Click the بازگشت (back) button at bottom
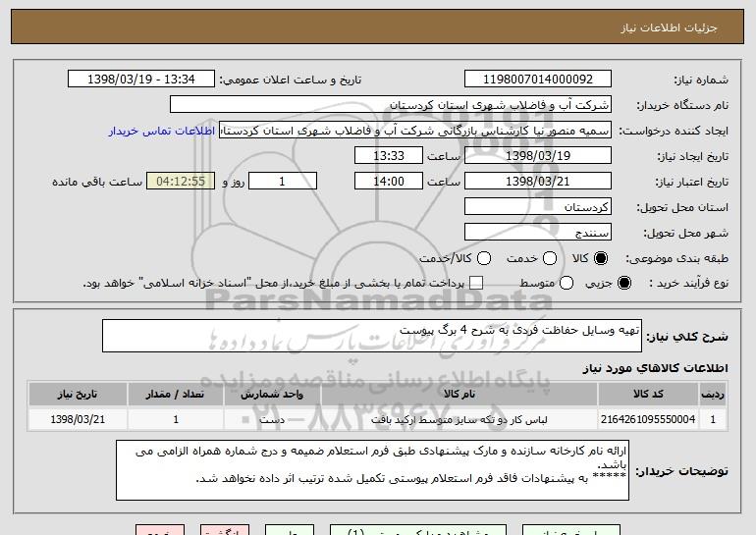The image size is (756, 535). click(x=225, y=530)
